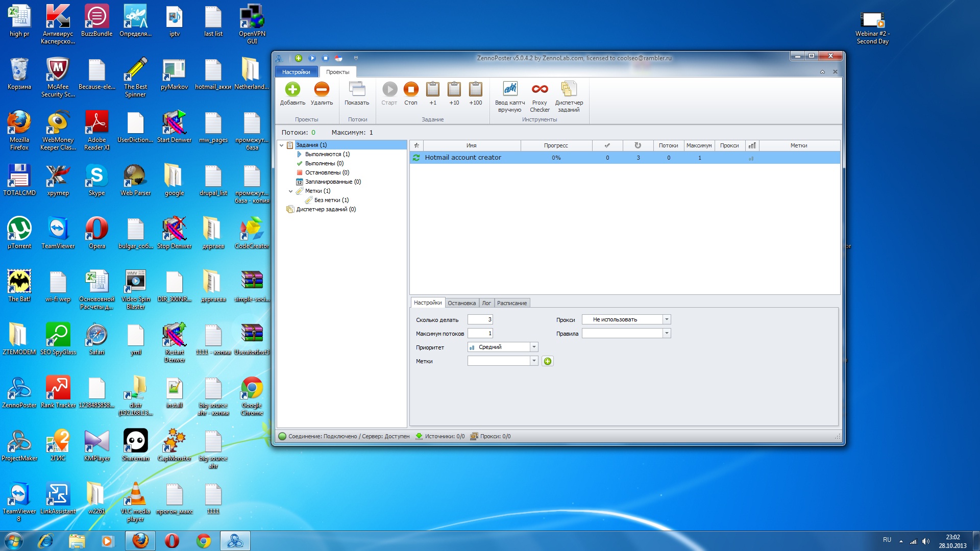Click Показать потоки icon

pyautogui.click(x=357, y=90)
